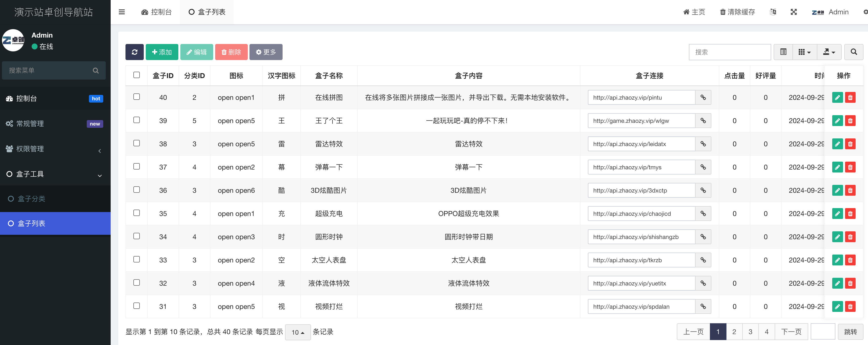This screenshot has height=345, width=868.
Task: Click the hamburger menu toggle icon
Action: tap(122, 12)
